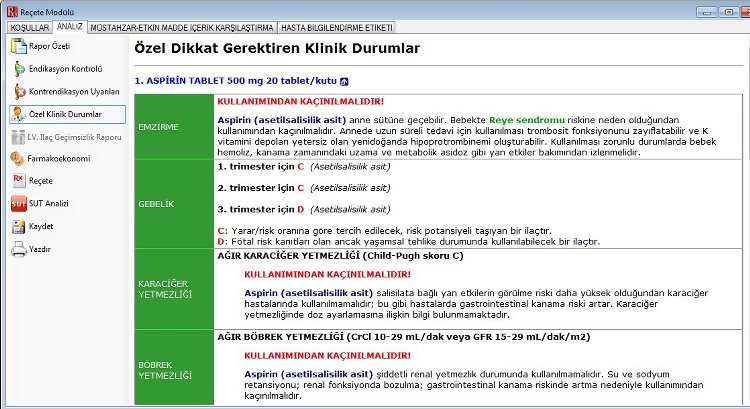Click BÖBREK YETMEZLİĞİ green cell
This screenshot has height=409, width=750.
coord(174,367)
